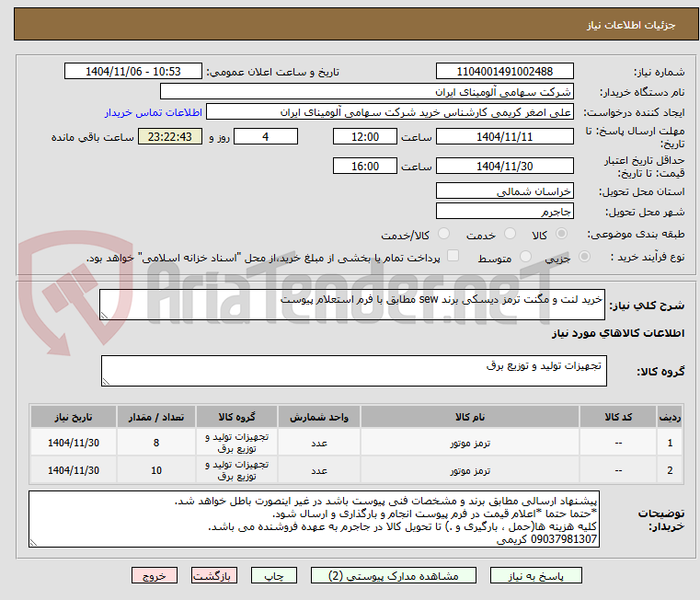Click the تعداد / مقدار column header
700x600 pixels.
tap(156, 417)
